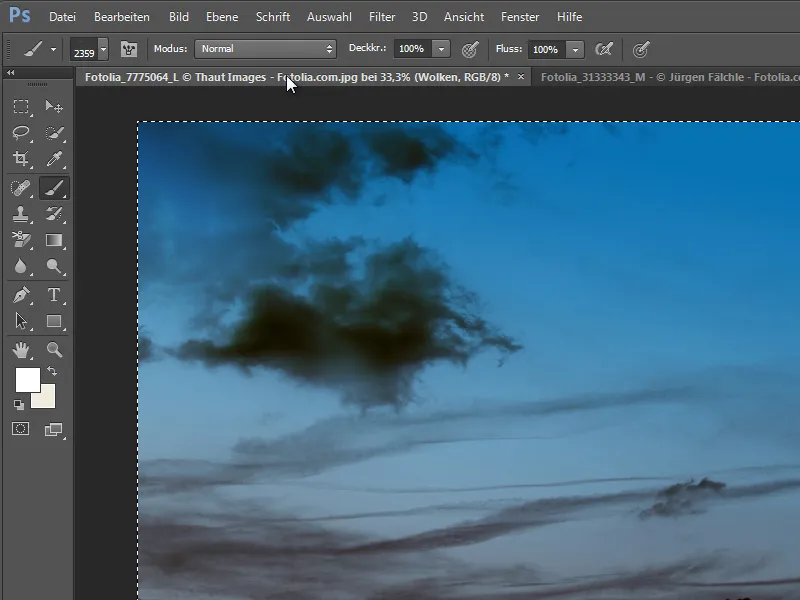Viewport: 800px width, 600px height.
Task: Open the brush preset picker showing 2359
Action: [89, 49]
